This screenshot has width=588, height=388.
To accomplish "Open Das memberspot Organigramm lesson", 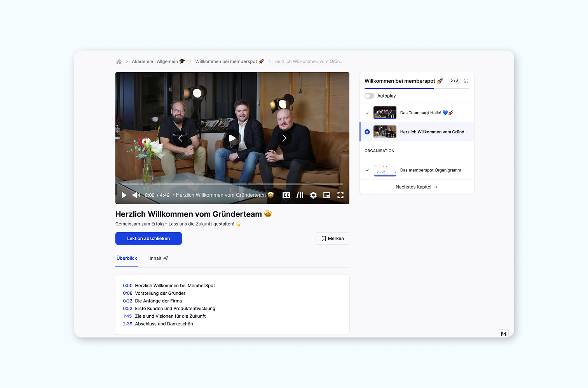I will coord(417,170).
